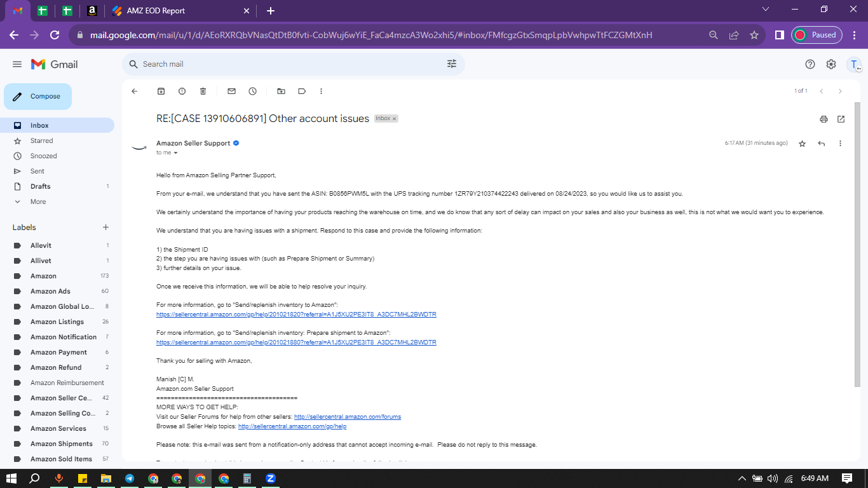Click the email scrollbar
Image resolution: width=868 pixels, height=488 pixels.
pyautogui.click(x=857, y=245)
